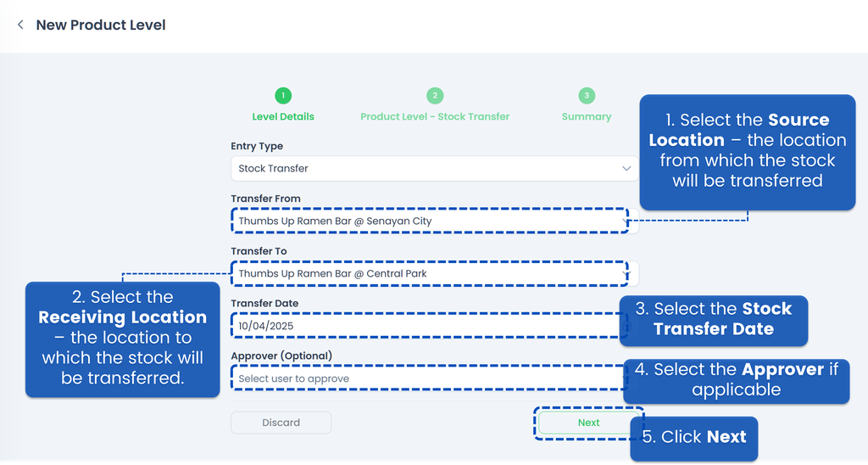Go to Product Level - Stock Transfer step
This screenshot has height=465, width=868.
click(x=435, y=117)
